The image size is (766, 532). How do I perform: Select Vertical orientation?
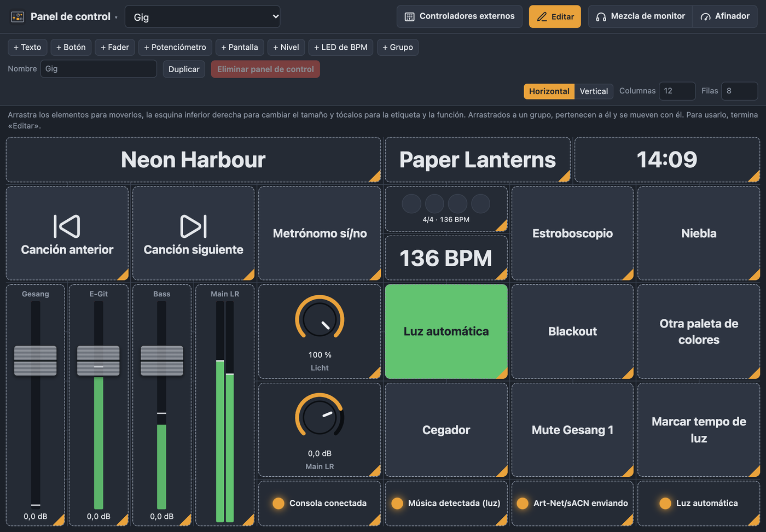point(594,91)
